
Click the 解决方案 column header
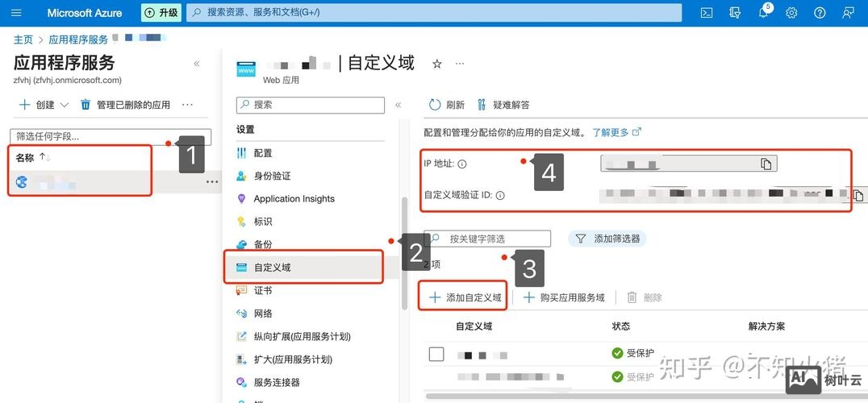click(766, 326)
